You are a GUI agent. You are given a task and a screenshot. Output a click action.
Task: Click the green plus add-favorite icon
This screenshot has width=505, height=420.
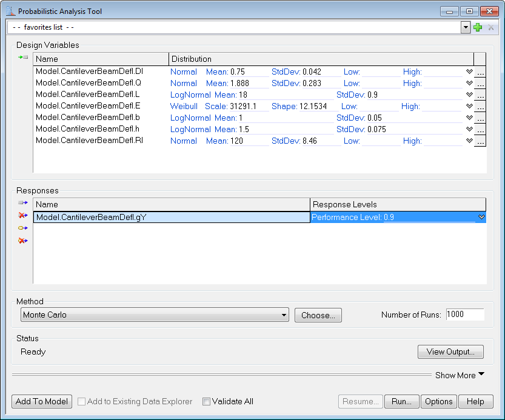[x=478, y=27]
